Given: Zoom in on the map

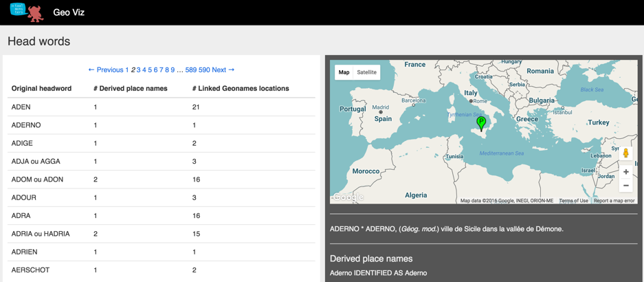Looking at the screenshot, I should [625, 172].
